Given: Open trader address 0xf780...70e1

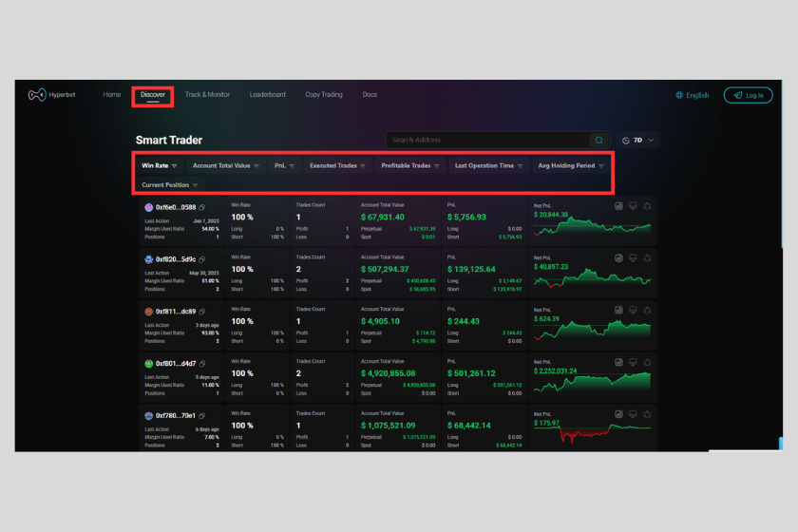Looking at the screenshot, I should pyautogui.click(x=176, y=416).
